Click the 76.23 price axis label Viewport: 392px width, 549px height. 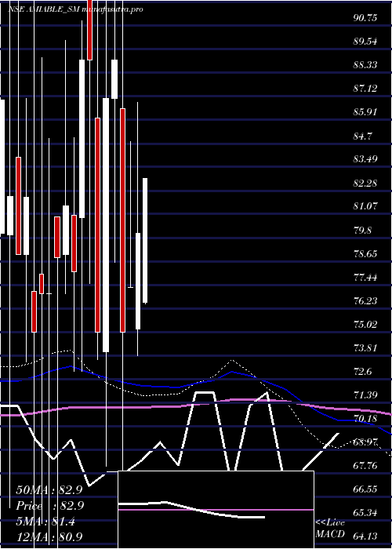365,300
